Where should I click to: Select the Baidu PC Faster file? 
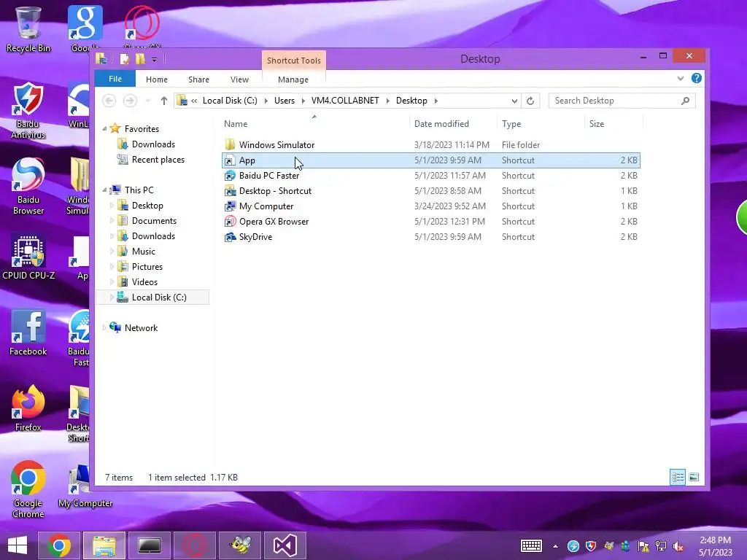[x=430, y=176]
